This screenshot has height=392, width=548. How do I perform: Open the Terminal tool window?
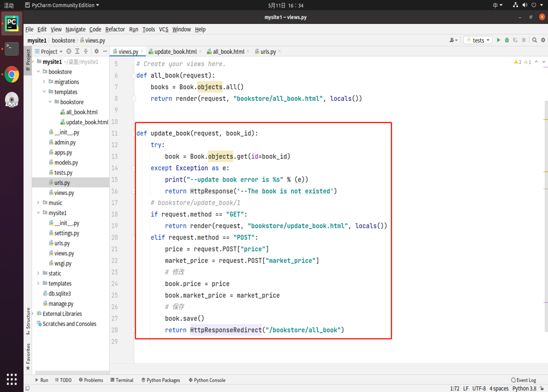pos(122,380)
